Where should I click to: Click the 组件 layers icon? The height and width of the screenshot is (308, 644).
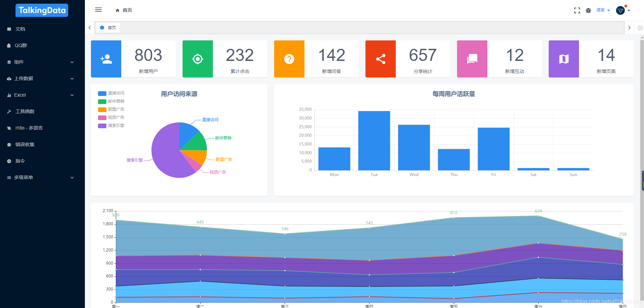(x=9, y=62)
